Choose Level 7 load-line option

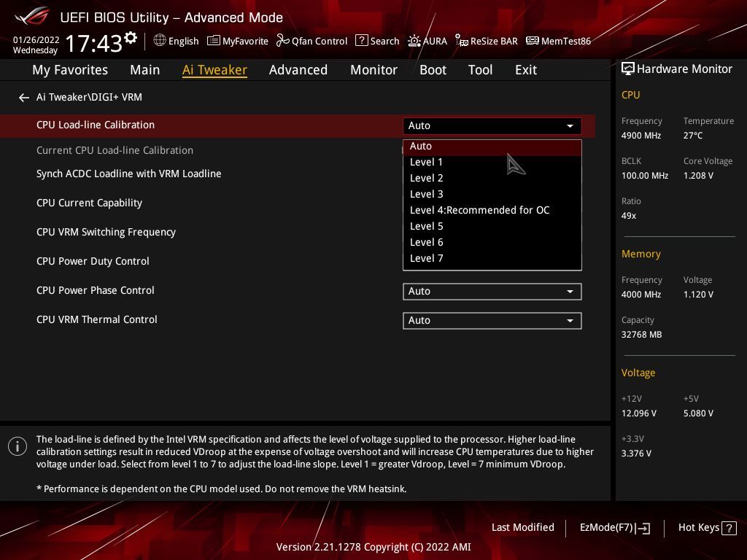click(x=492, y=258)
